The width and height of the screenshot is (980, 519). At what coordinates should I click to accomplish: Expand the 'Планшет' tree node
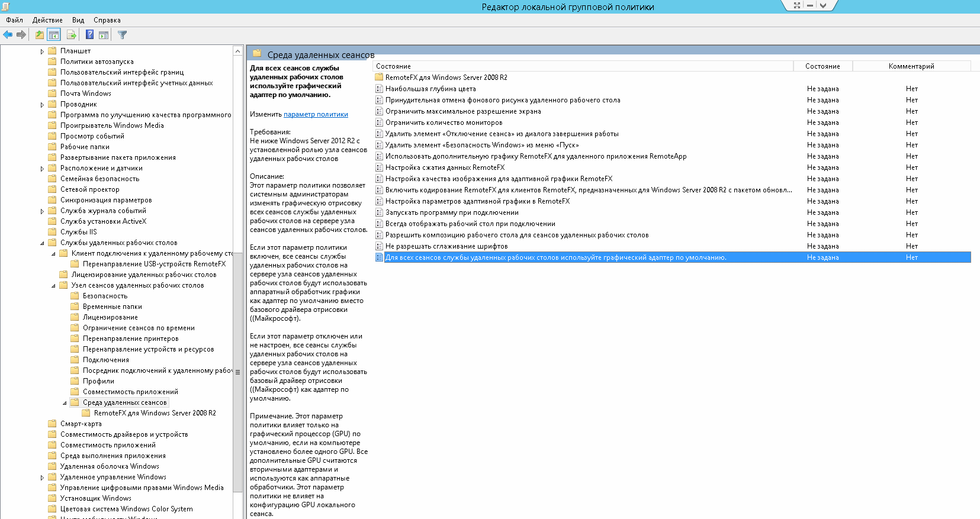pyautogui.click(x=42, y=51)
